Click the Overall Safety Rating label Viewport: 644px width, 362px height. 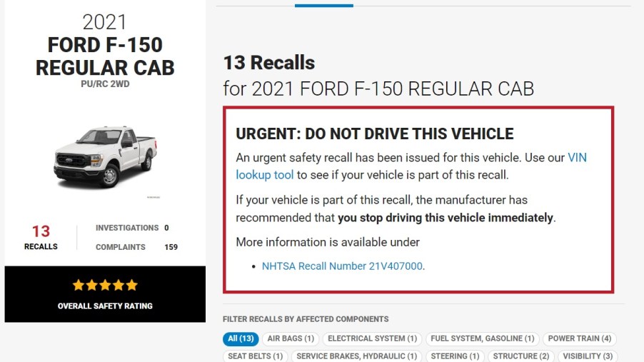pyautogui.click(x=105, y=306)
